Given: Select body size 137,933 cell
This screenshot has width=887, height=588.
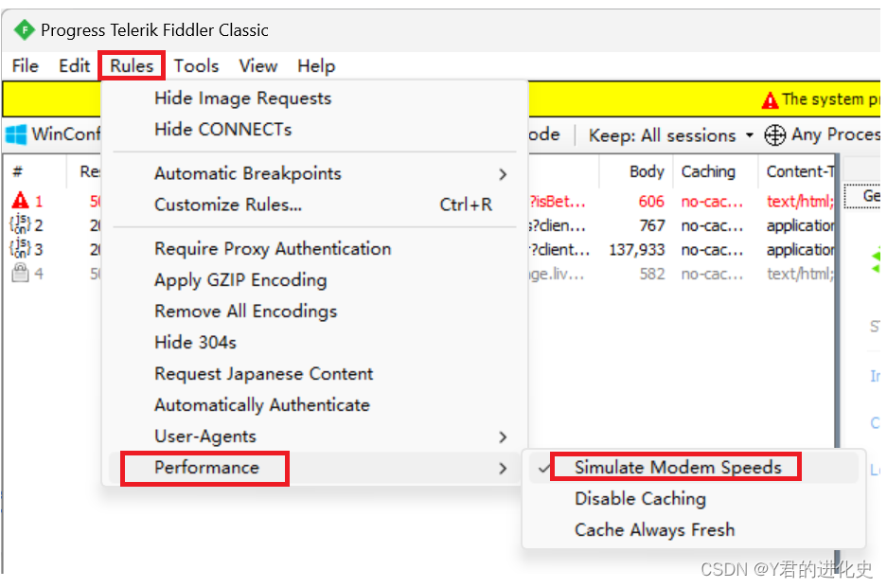Looking at the screenshot, I should click(x=636, y=250).
